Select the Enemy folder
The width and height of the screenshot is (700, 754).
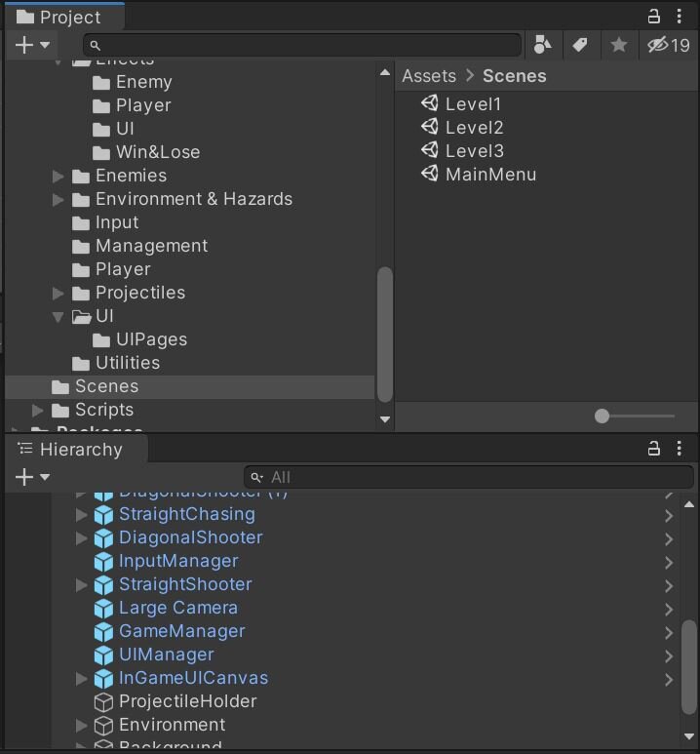coord(133,82)
